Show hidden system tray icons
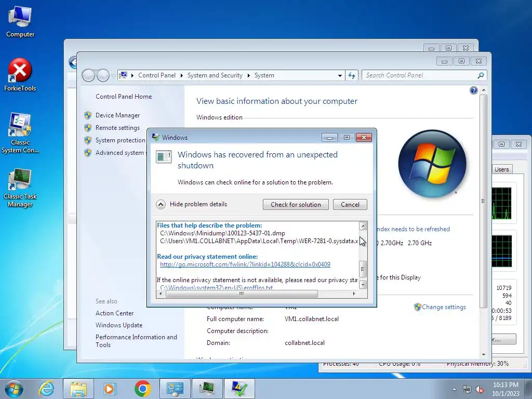Screen dimensions: 532x399 tap(454, 389)
